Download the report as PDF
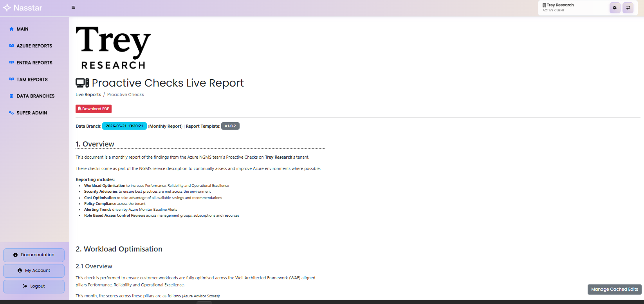Image resolution: width=644 pixels, height=304 pixels. (x=94, y=109)
